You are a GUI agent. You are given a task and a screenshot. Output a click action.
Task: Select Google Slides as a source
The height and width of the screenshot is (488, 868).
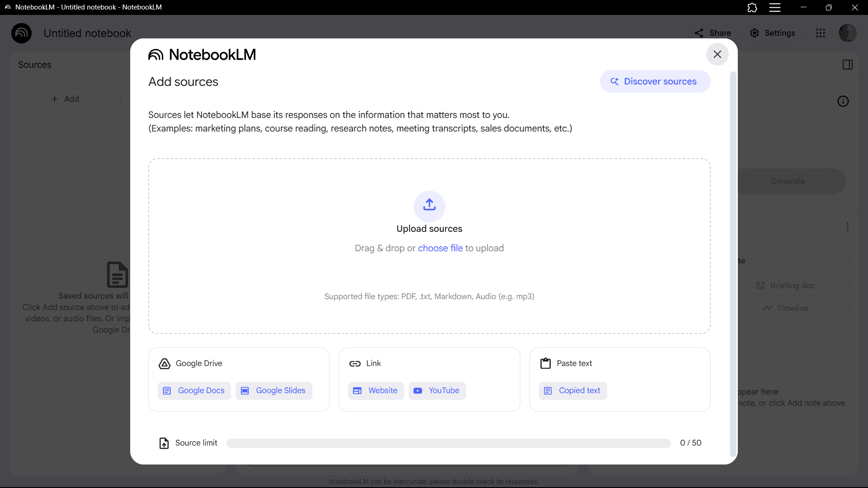click(x=274, y=390)
